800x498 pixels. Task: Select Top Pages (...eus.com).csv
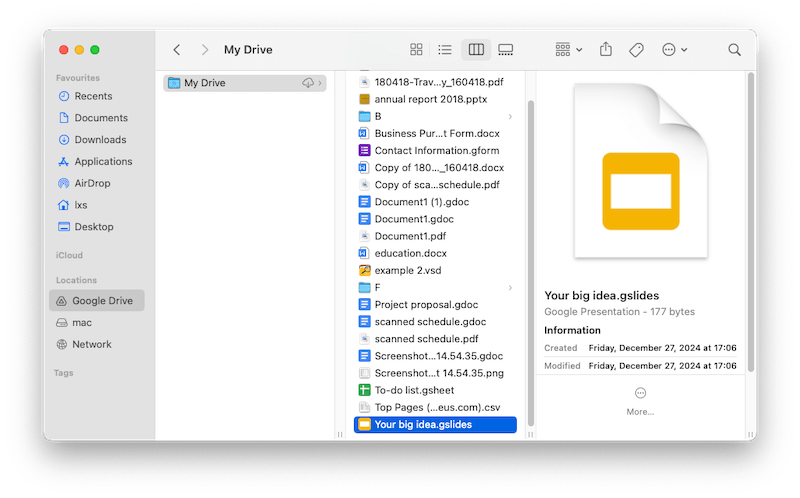coord(435,407)
